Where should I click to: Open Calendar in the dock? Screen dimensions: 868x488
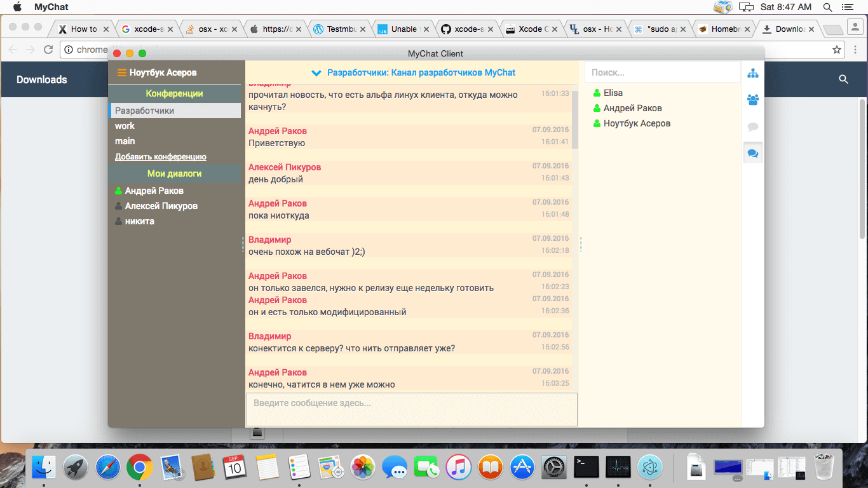(x=235, y=468)
